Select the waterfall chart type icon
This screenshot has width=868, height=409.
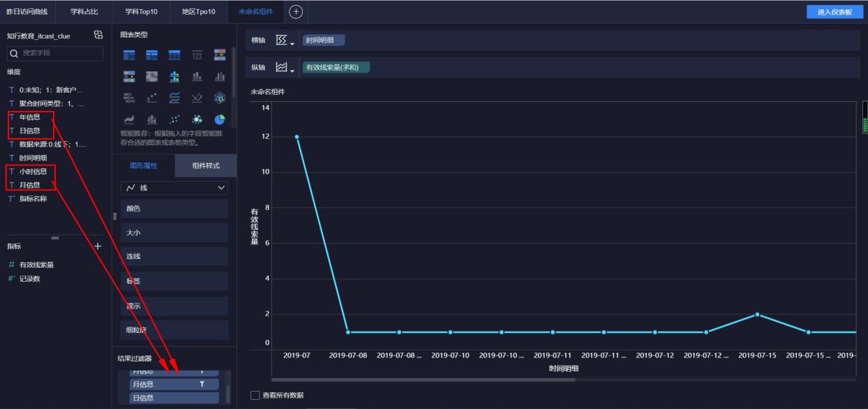tap(151, 98)
